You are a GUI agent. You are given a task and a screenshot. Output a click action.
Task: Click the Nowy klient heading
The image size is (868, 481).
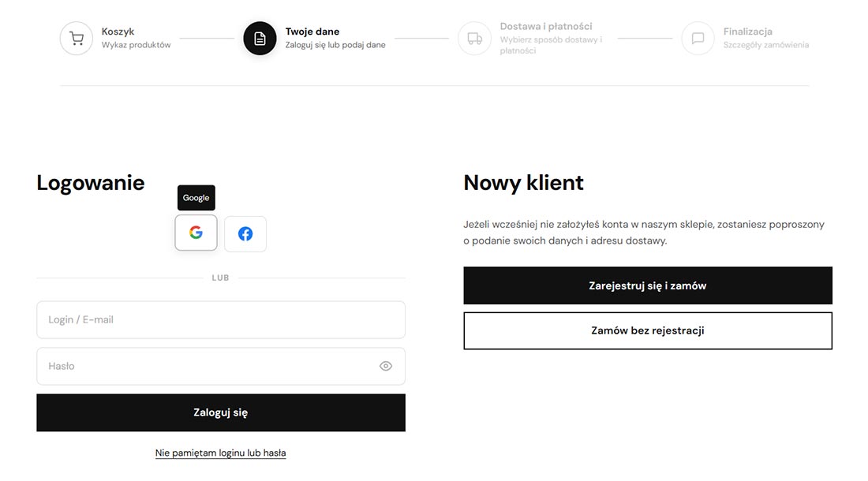pyautogui.click(x=523, y=183)
